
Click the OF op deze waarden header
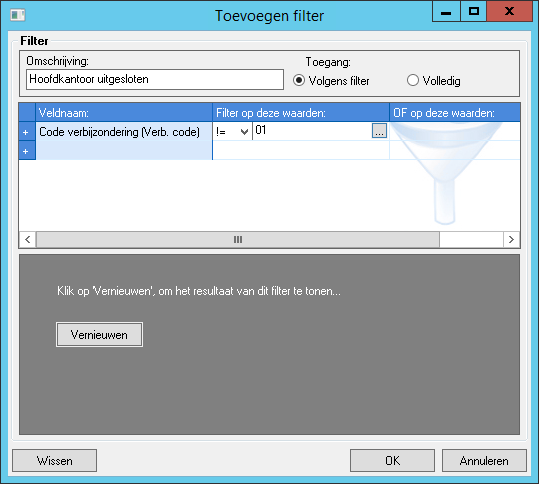point(454,113)
